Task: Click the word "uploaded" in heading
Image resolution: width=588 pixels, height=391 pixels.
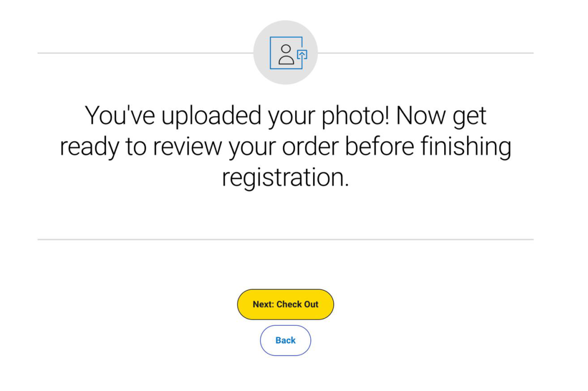Action: pyautogui.click(x=211, y=115)
